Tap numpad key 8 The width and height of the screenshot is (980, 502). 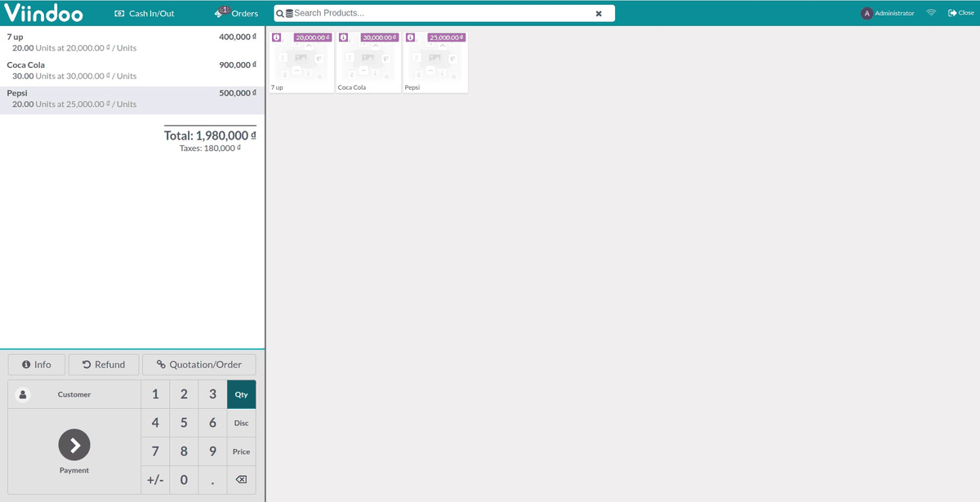tap(184, 451)
